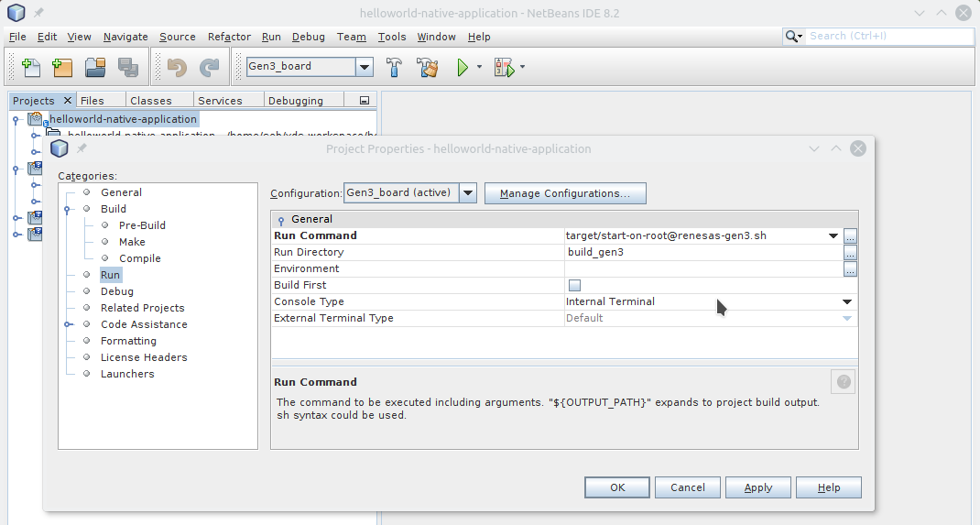Click the Run Directory browse button
Image resolution: width=980 pixels, height=525 pixels.
(x=850, y=253)
